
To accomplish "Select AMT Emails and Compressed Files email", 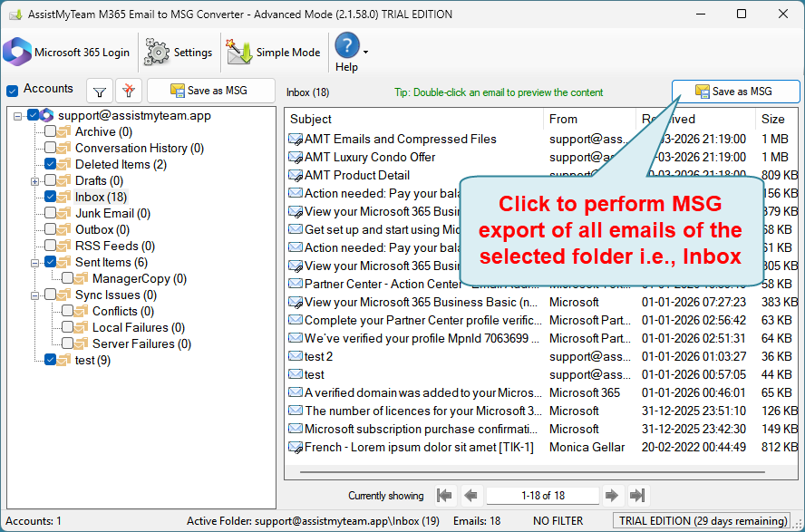I will pyautogui.click(x=401, y=139).
